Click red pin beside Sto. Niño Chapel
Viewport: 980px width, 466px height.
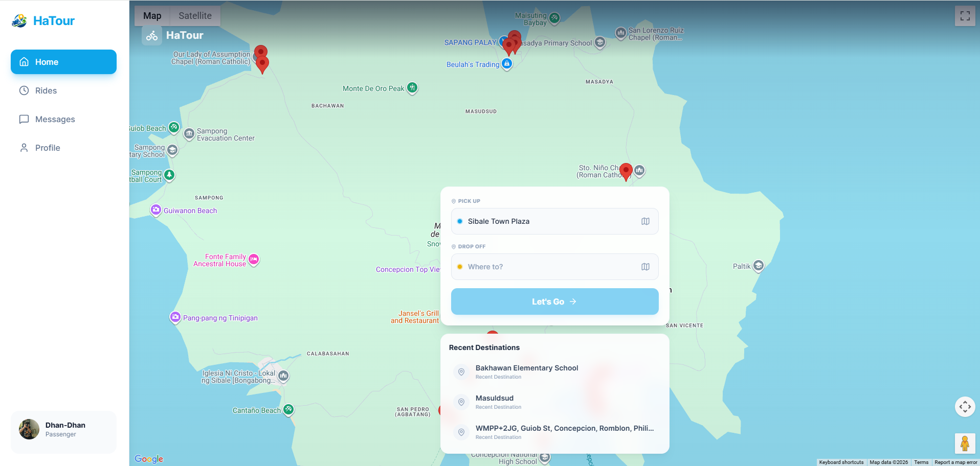(x=626, y=172)
